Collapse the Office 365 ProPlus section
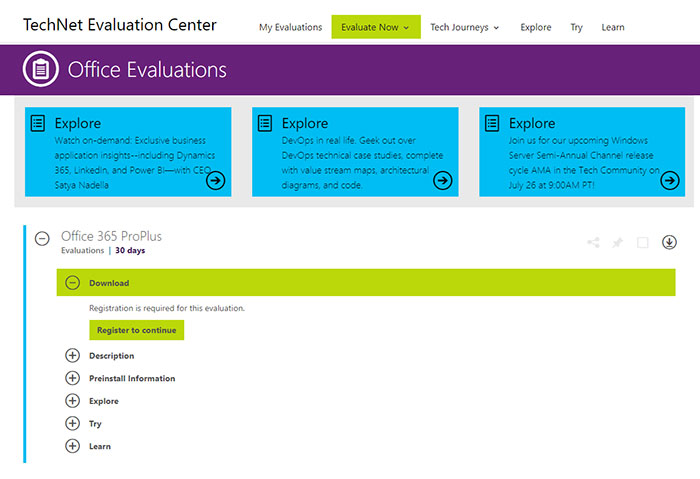This screenshot has height=479, width=700. coord(42,238)
